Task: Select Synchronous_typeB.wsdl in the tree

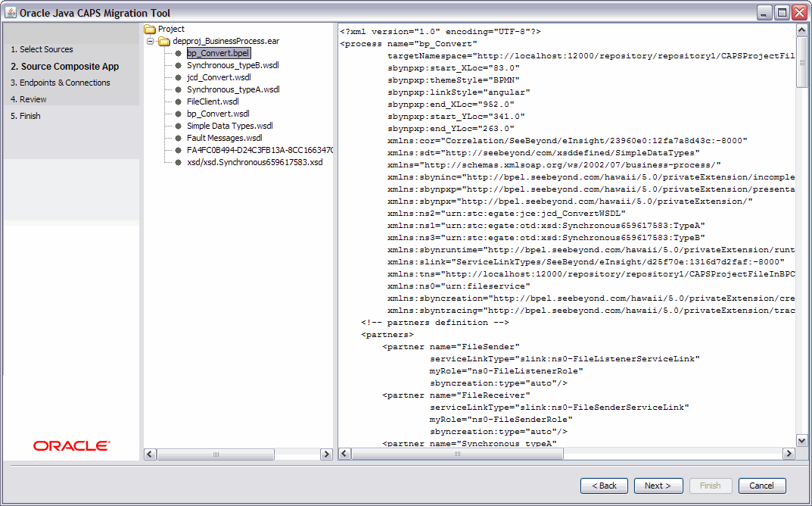Action: (233, 65)
